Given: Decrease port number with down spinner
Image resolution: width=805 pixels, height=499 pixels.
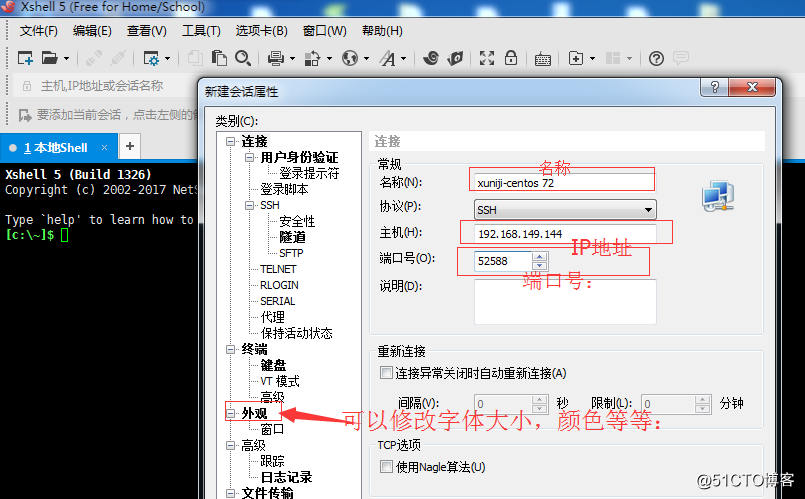Looking at the screenshot, I should pyautogui.click(x=539, y=265).
